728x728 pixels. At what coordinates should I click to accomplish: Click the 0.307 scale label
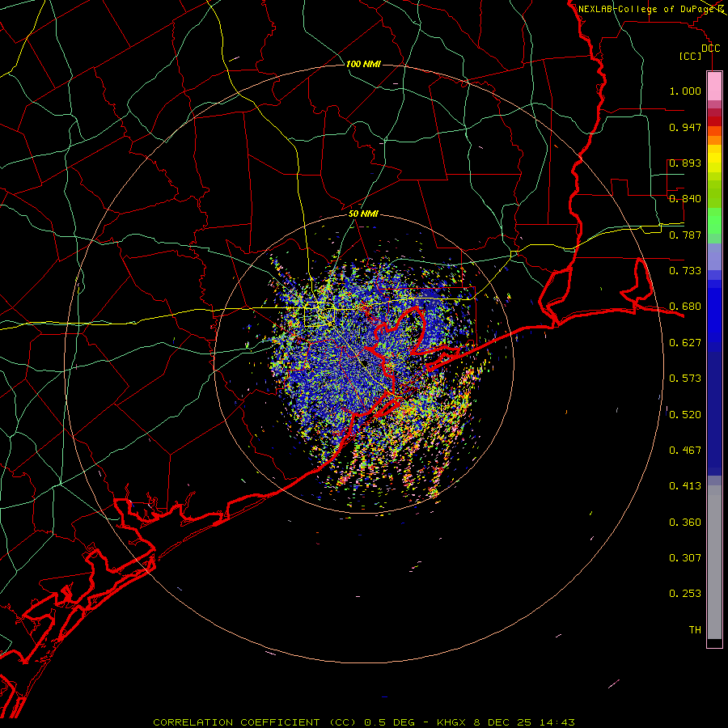(685, 558)
